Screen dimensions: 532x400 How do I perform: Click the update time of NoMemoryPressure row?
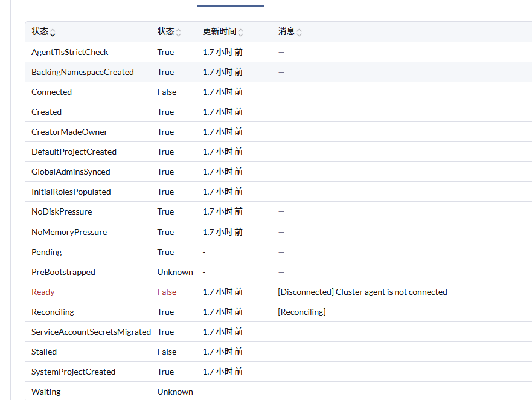click(x=223, y=232)
